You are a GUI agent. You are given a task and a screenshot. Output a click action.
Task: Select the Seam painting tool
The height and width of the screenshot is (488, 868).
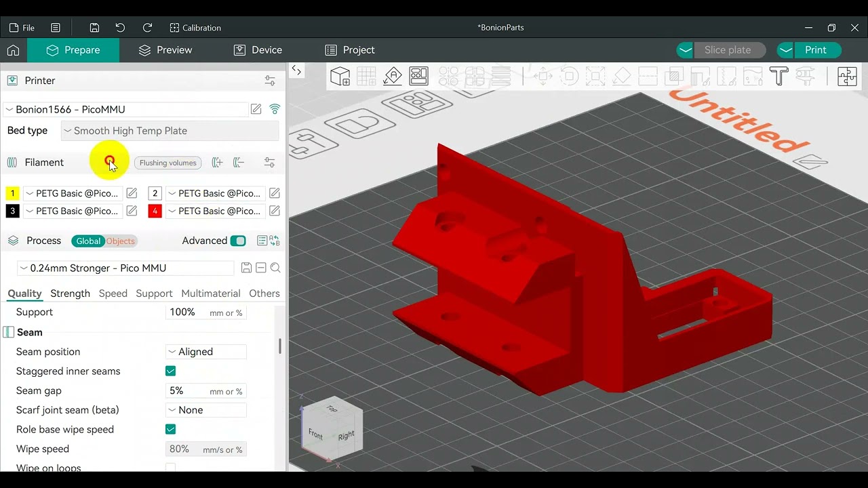[x=726, y=76]
